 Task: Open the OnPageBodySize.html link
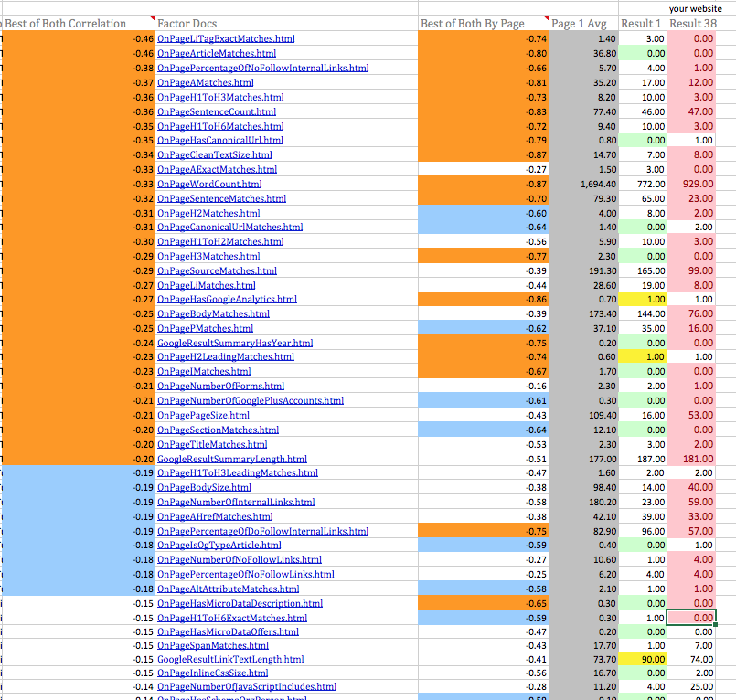[x=204, y=487]
